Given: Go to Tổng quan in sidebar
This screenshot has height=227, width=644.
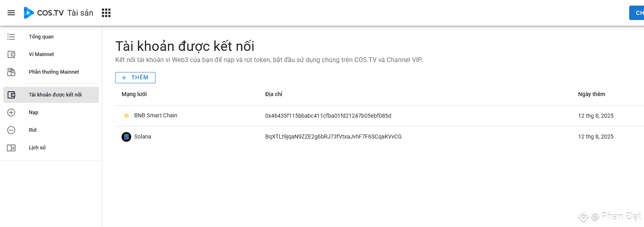Looking at the screenshot, I should coord(41,37).
